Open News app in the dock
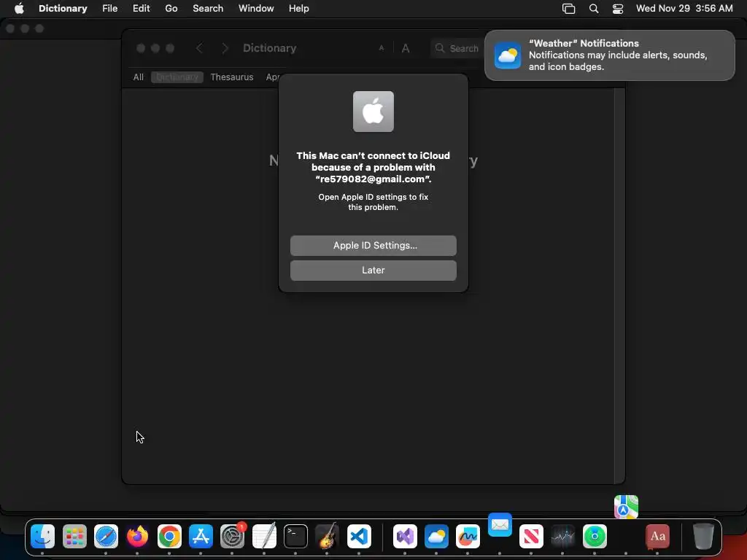The width and height of the screenshot is (747, 560). (x=531, y=536)
